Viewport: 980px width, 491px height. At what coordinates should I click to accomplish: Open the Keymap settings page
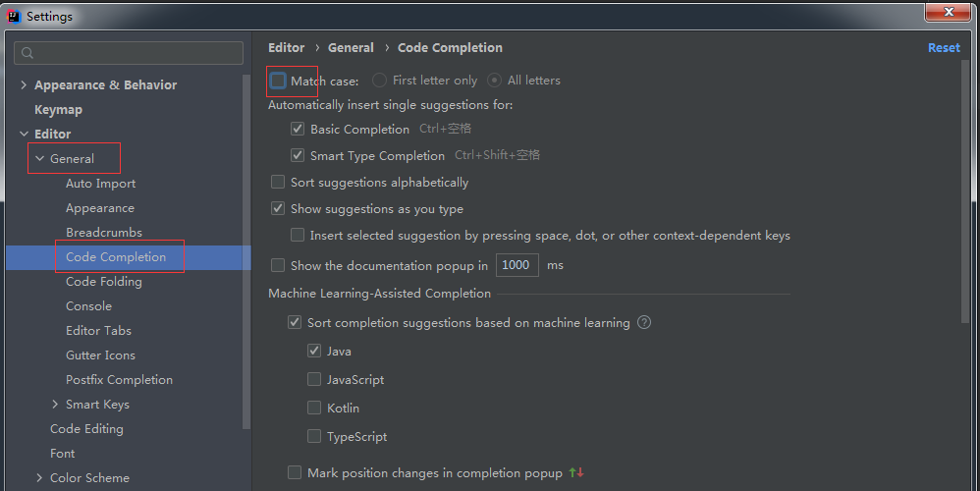pos(58,110)
